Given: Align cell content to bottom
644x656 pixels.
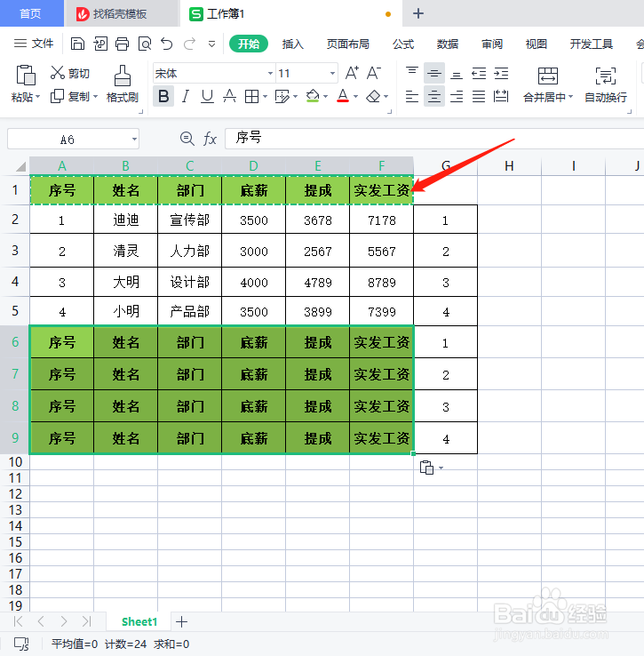Looking at the screenshot, I should pyautogui.click(x=457, y=75).
